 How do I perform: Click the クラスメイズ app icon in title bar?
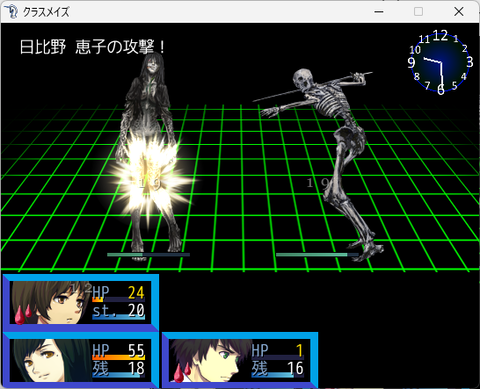(x=12, y=12)
